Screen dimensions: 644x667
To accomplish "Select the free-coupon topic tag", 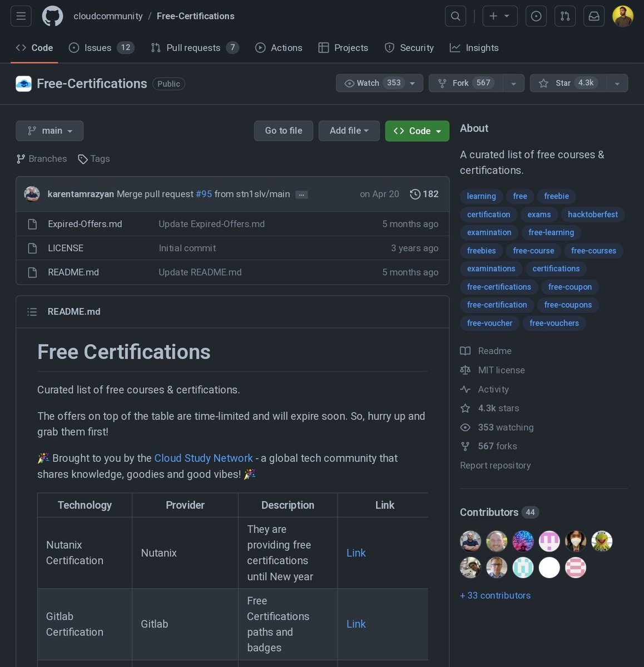I will click(x=570, y=287).
